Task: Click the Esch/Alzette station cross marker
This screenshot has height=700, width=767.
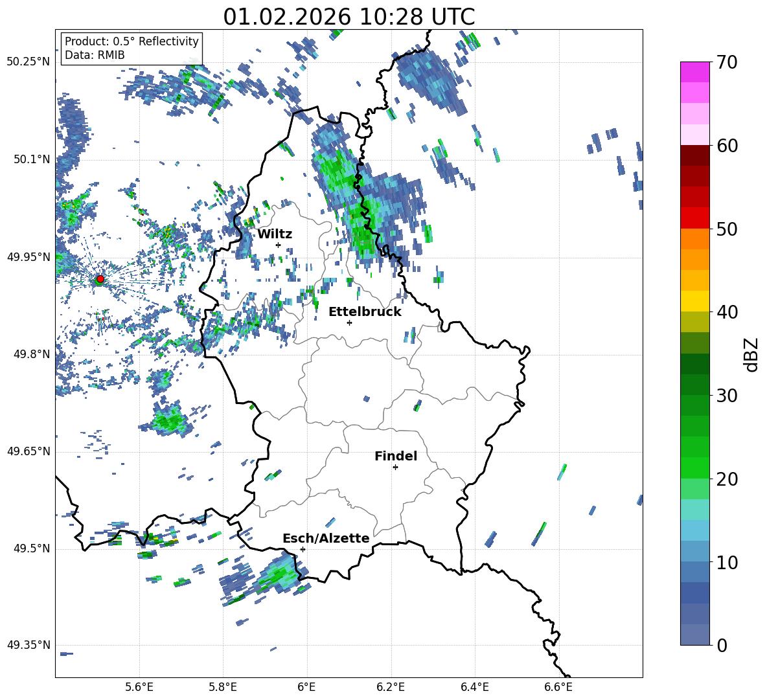Action: pyautogui.click(x=303, y=549)
